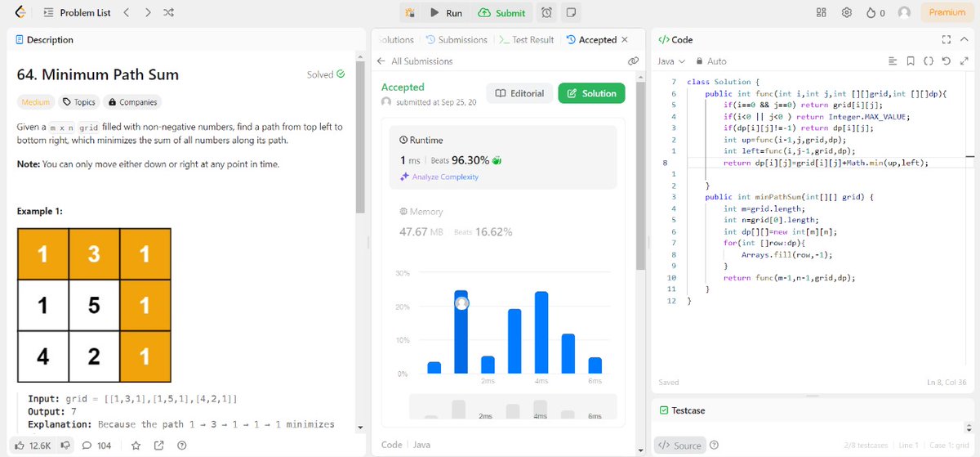Expand the Topics tag

coord(79,102)
